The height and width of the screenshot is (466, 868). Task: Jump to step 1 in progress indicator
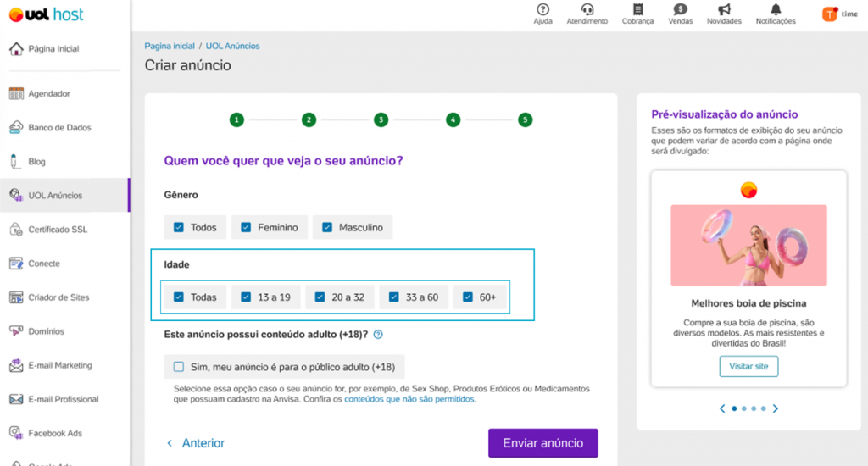(x=237, y=119)
